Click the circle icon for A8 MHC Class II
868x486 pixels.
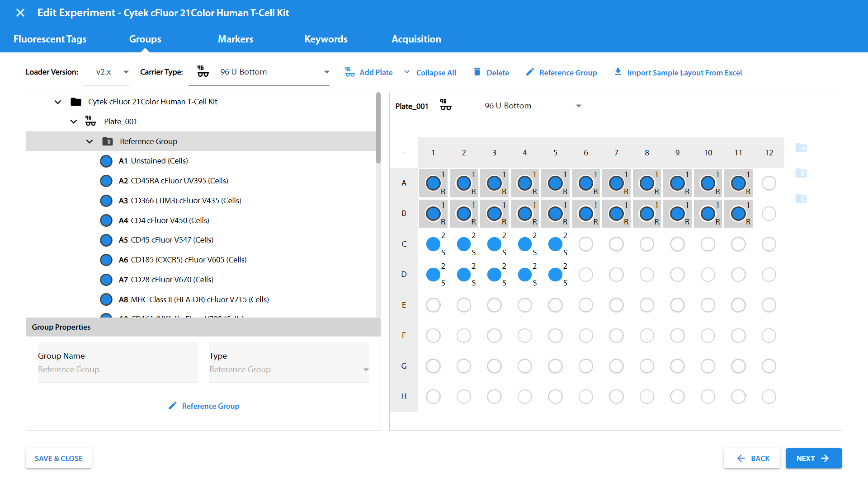(106, 299)
